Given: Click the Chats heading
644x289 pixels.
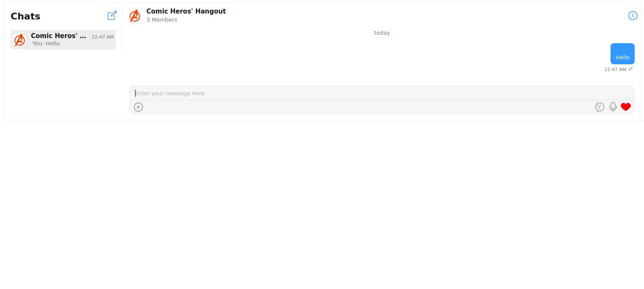Looking at the screenshot, I should 25,16.
